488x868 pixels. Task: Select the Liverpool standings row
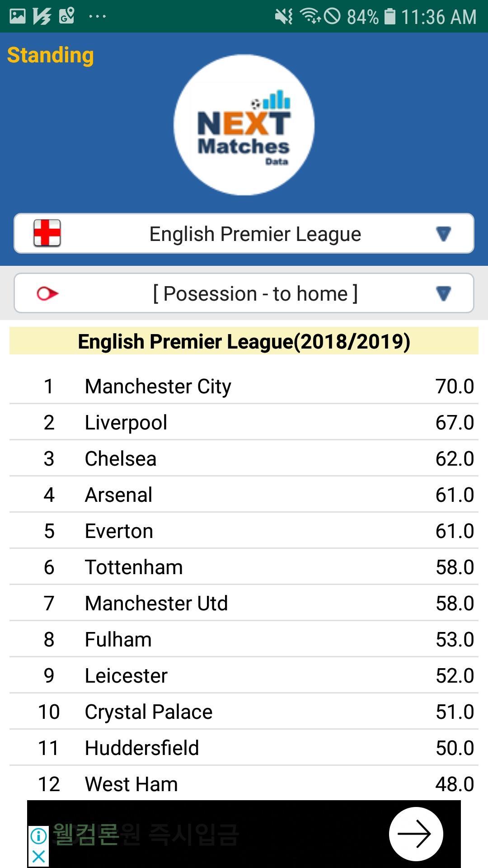pos(244,423)
